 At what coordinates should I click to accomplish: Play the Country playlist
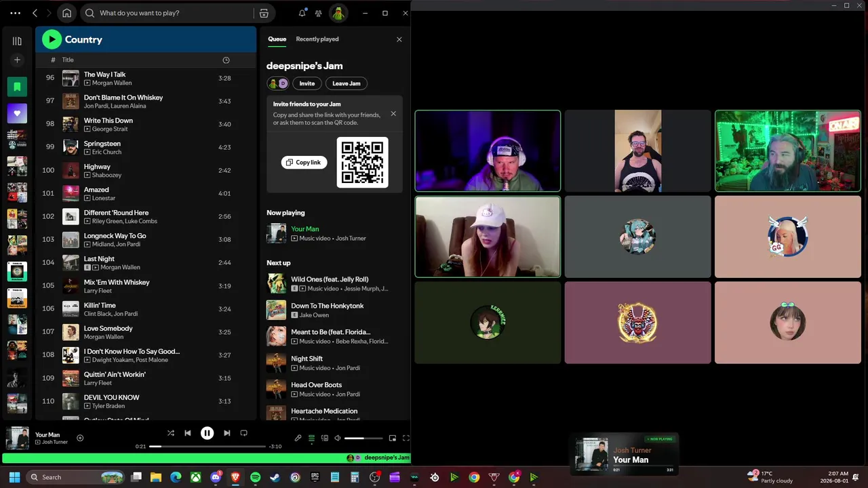tap(52, 39)
